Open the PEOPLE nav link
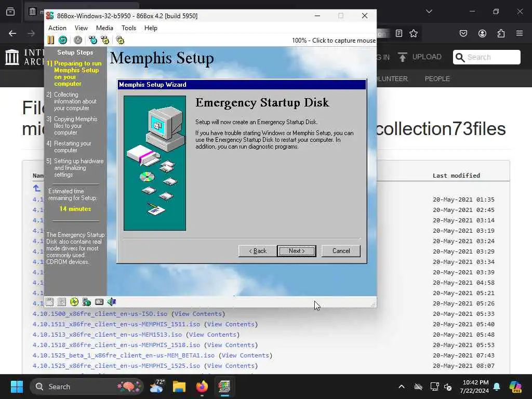532x399 pixels. tap(437, 79)
